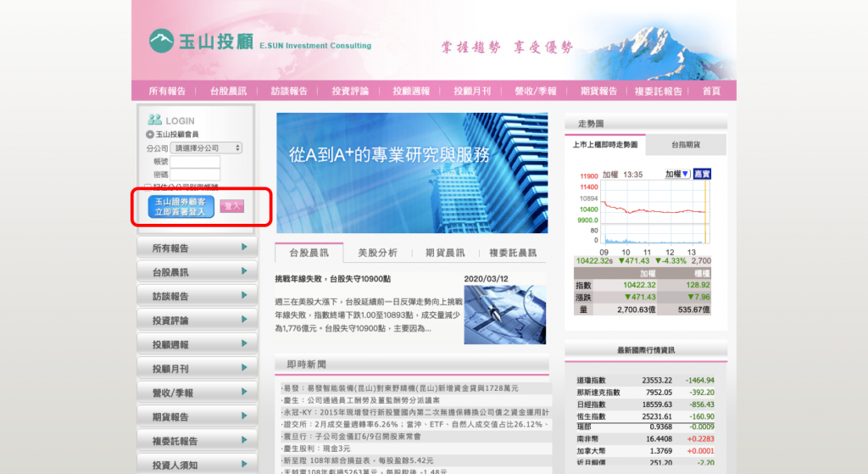Click the 投顧週報 sidebar button
This screenshot has width=868, height=474.
pos(197,344)
